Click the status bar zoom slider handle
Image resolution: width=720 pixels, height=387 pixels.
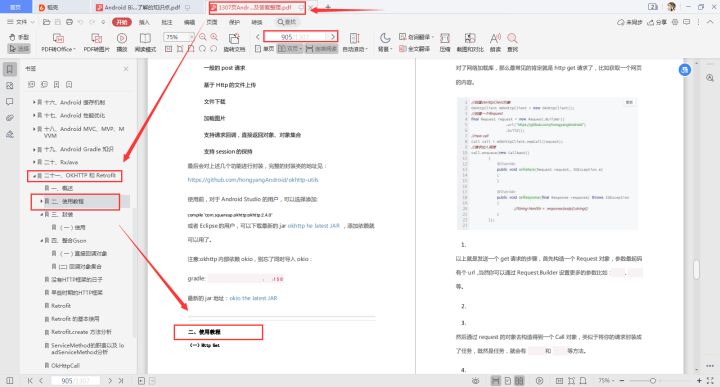point(652,381)
